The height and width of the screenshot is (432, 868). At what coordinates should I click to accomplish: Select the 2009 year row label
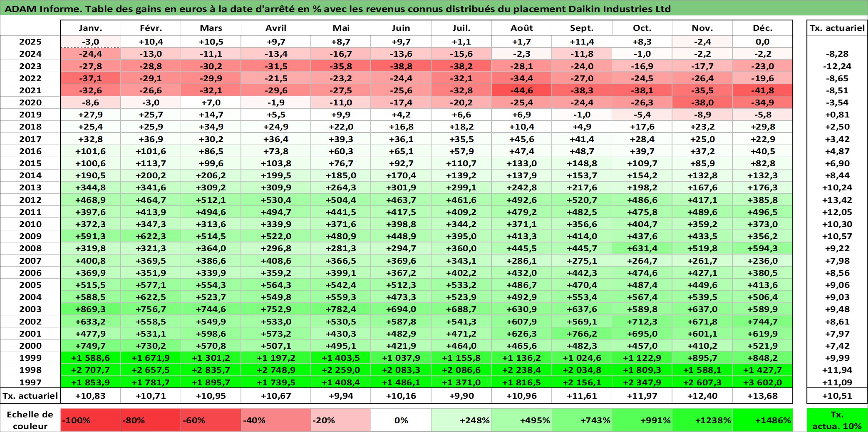pyautogui.click(x=30, y=236)
